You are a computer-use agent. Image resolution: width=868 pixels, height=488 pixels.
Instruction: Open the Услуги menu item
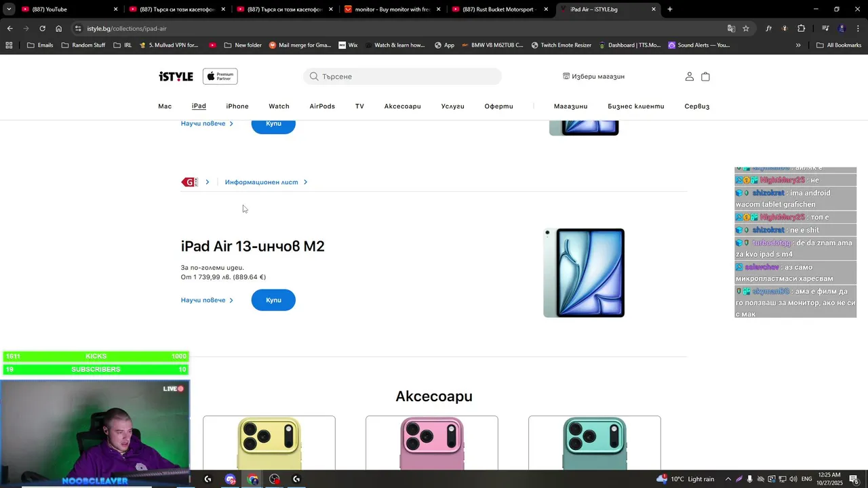[x=453, y=106]
